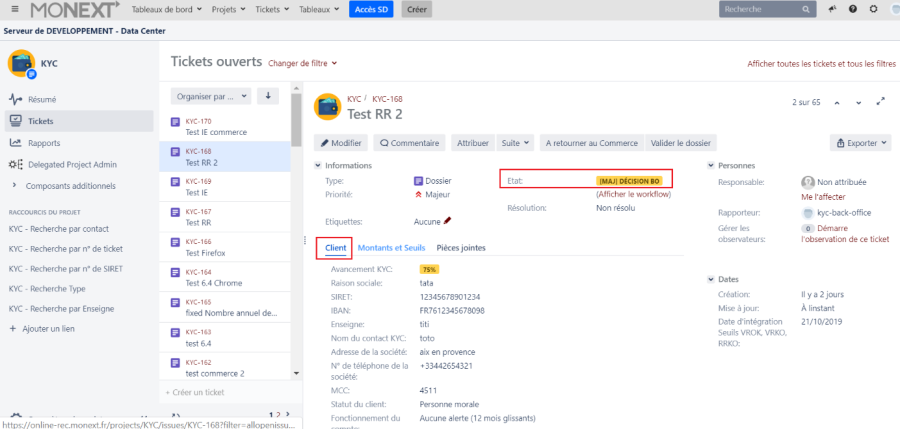Open the help question mark icon
The width and height of the screenshot is (900, 429).
pyautogui.click(x=853, y=9)
